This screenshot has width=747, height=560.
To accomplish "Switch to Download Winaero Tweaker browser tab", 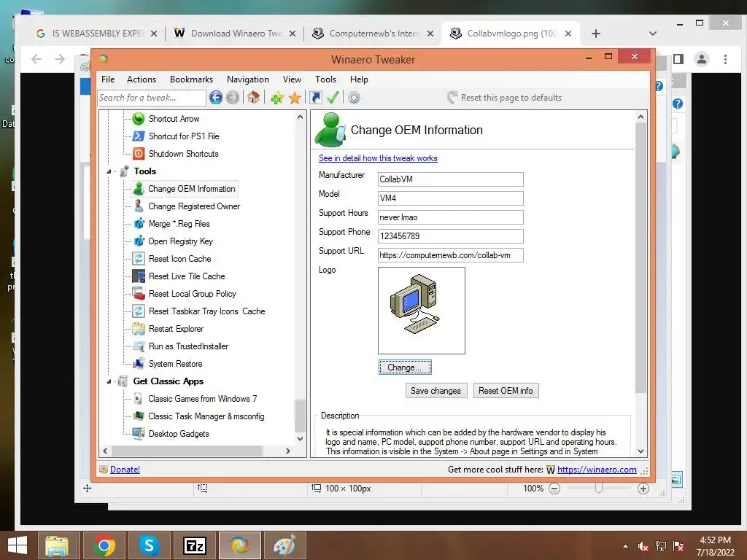I will tap(234, 34).
